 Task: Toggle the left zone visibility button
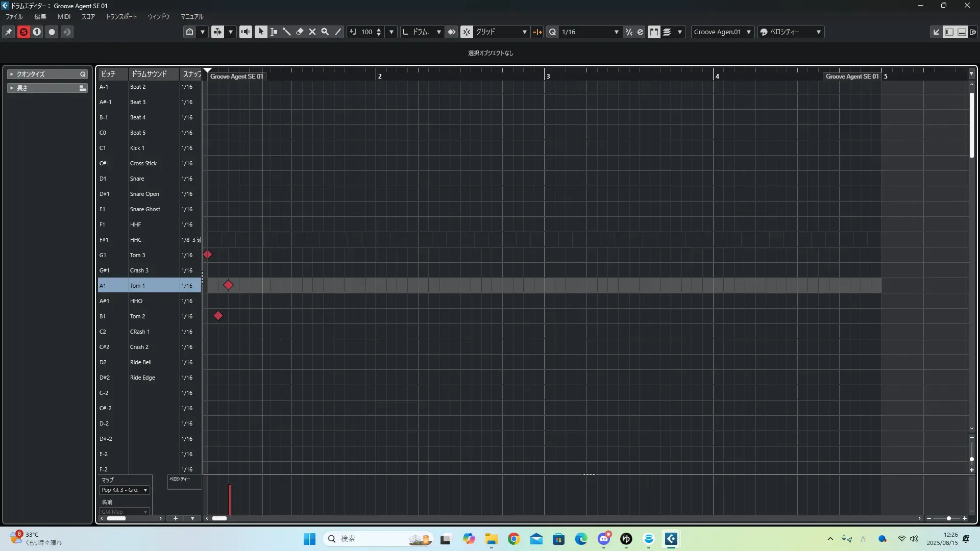click(949, 32)
